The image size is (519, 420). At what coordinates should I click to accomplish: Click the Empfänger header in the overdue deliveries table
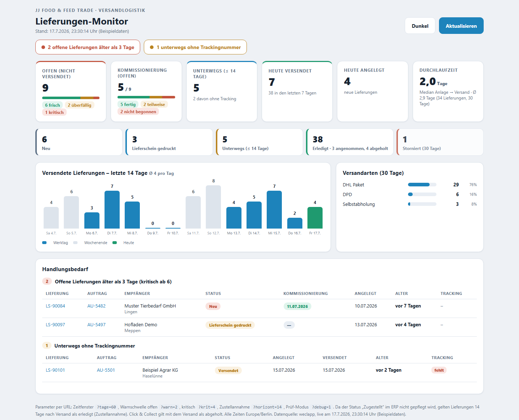pyautogui.click(x=137, y=293)
